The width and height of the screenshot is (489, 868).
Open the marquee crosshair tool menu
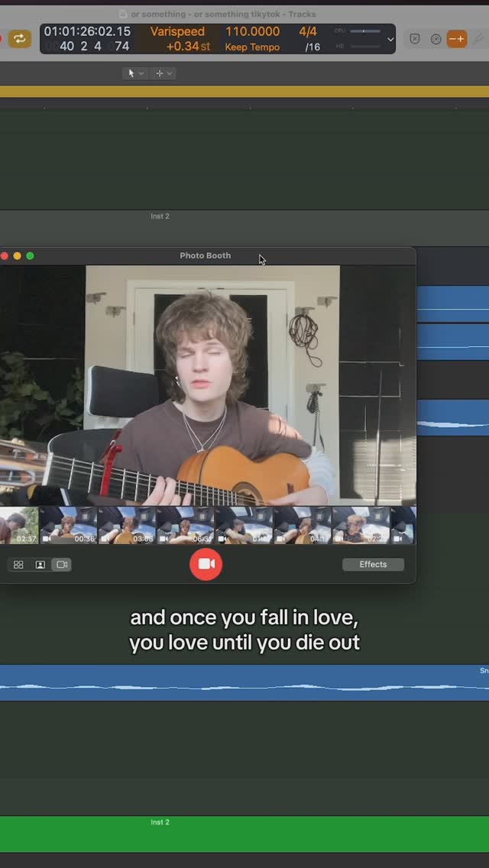click(x=164, y=73)
